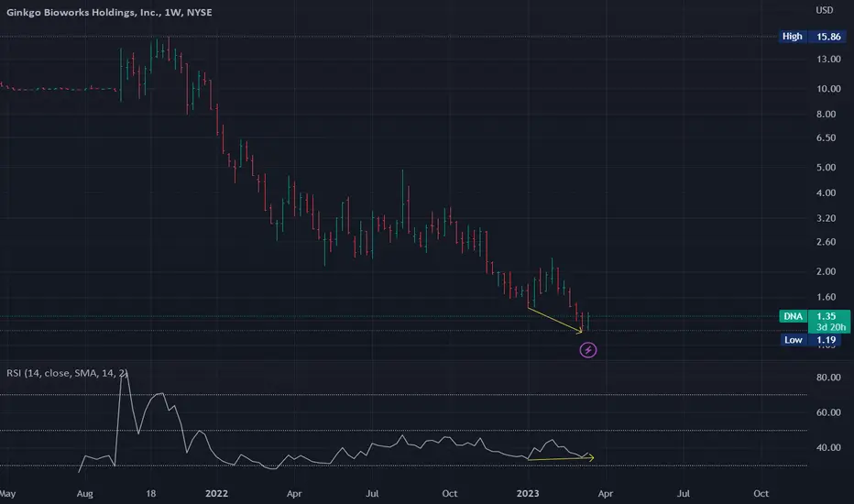Image resolution: width=854 pixels, height=504 pixels.
Task: Click the 80.00 RSI scale value
Action: (x=827, y=377)
